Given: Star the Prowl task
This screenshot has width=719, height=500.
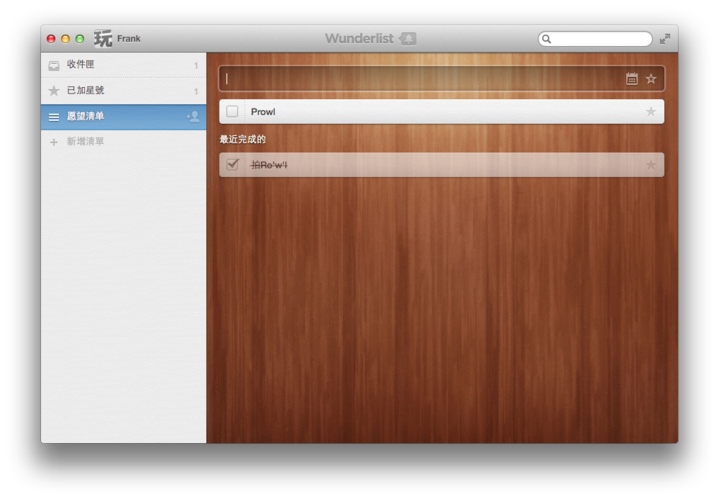Looking at the screenshot, I should (651, 112).
